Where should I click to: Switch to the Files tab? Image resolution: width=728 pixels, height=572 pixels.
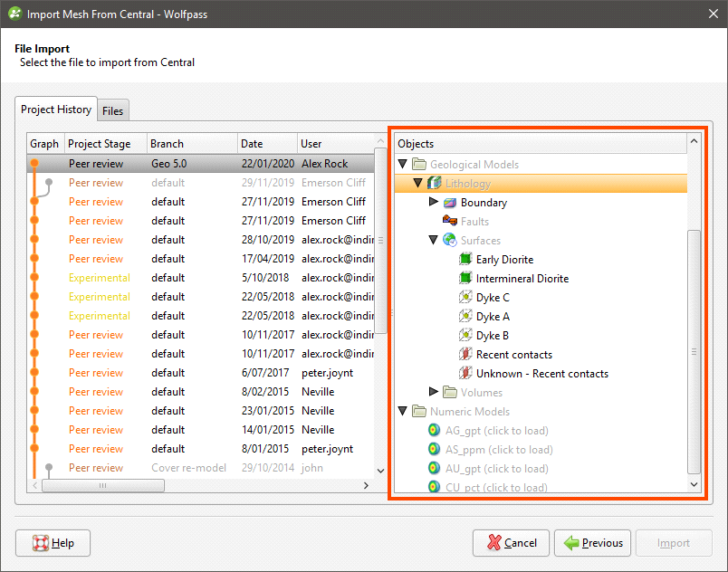pyautogui.click(x=112, y=110)
